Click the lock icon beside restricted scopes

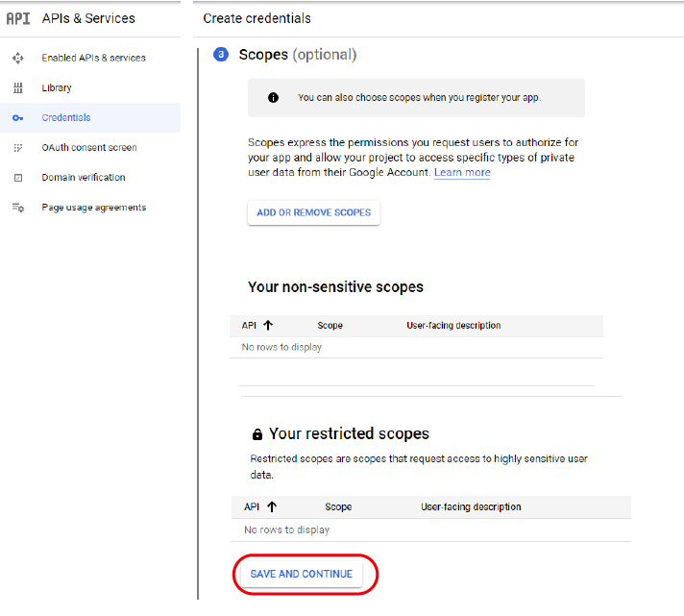pyautogui.click(x=256, y=434)
